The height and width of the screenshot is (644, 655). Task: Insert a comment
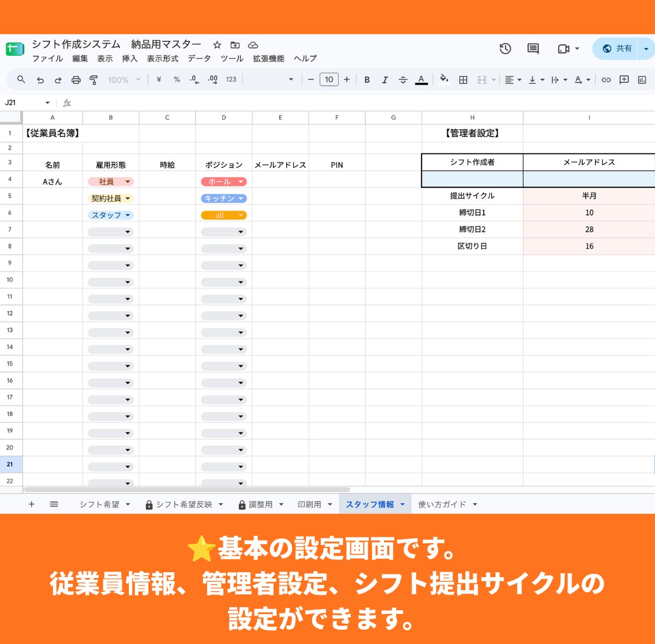(x=624, y=79)
